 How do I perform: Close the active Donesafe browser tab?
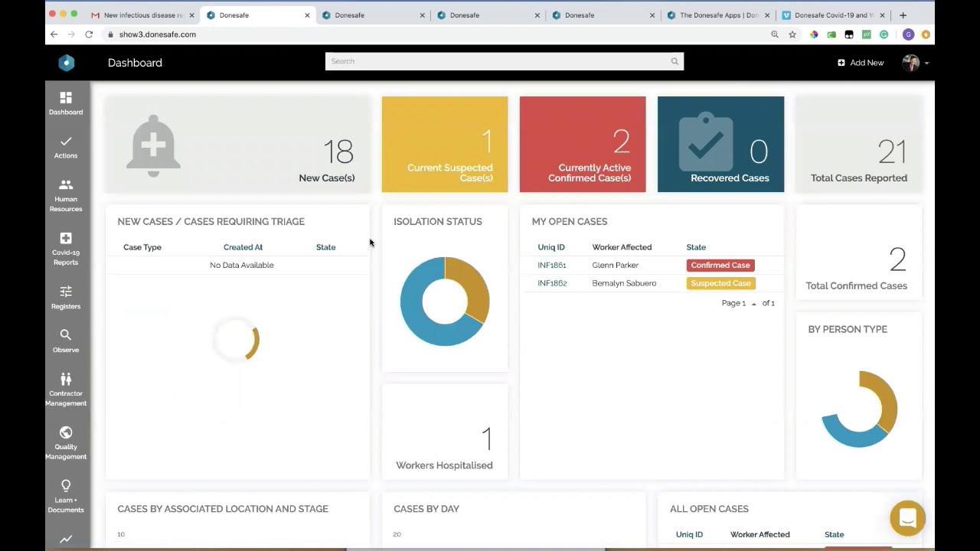(x=307, y=15)
